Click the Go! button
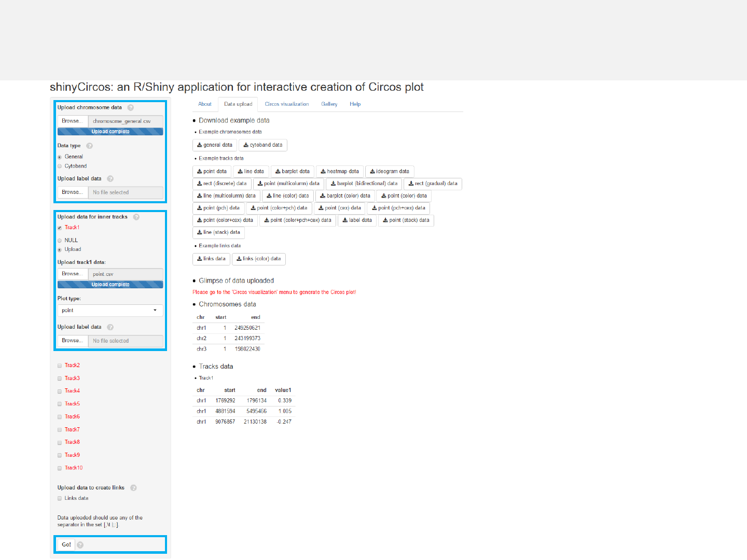The width and height of the screenshot is (747, 560). pos(66,545)
